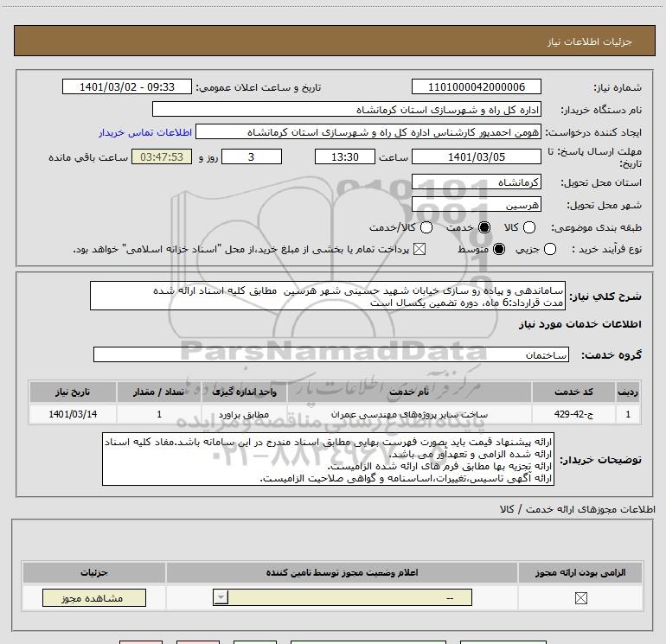Click the گروه خدمت field ساختمان
This screenshot has width=666, height=644.
point(331,354)
